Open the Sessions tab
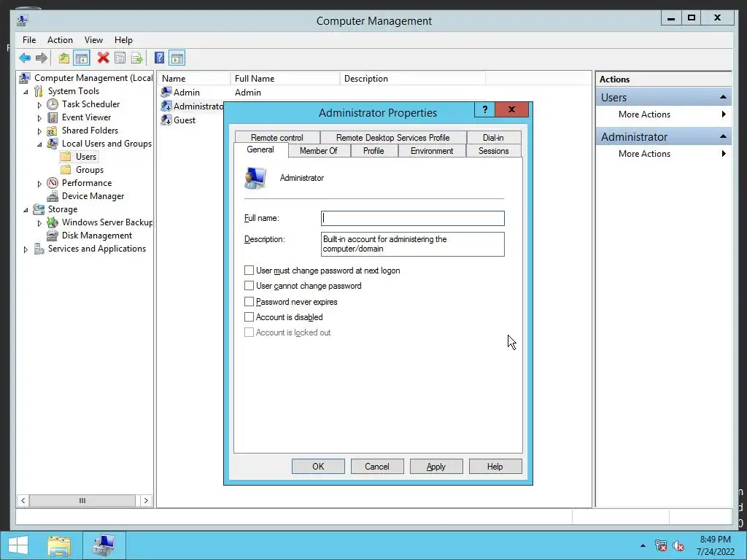This screenshot has height=560, width=747. pos(494,151)
